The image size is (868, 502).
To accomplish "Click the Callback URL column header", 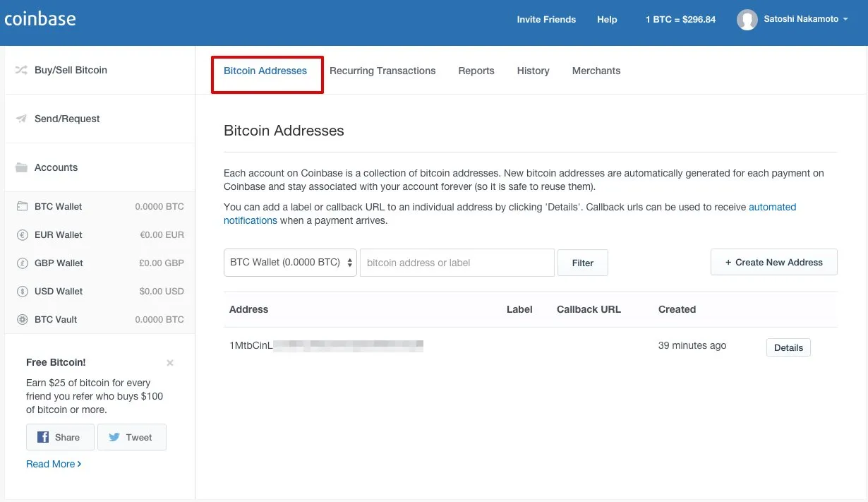I will coord(589,309).
